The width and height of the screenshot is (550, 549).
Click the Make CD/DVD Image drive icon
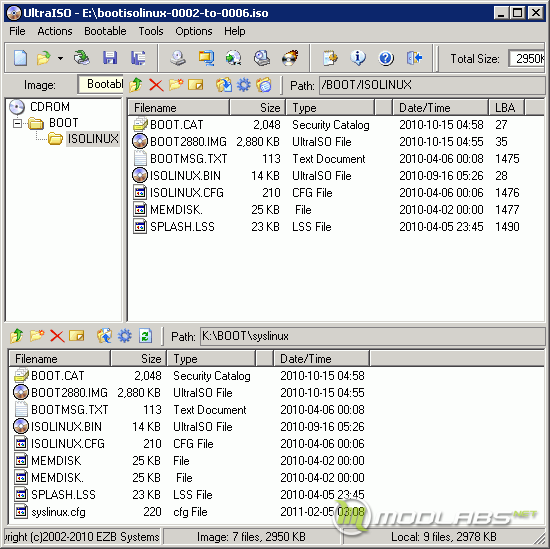coord(178,58)
